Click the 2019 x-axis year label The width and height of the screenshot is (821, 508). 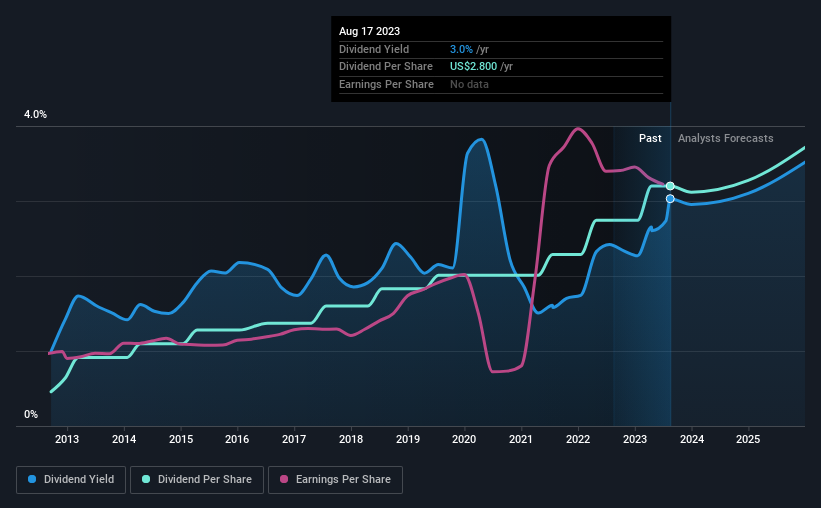pyautogui.click(x=408, y=439)
